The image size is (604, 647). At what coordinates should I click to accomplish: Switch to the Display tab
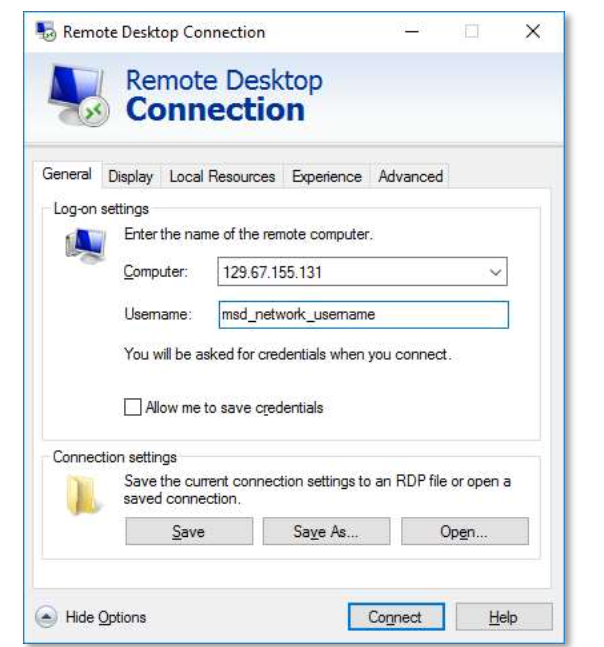coord(130,177)
